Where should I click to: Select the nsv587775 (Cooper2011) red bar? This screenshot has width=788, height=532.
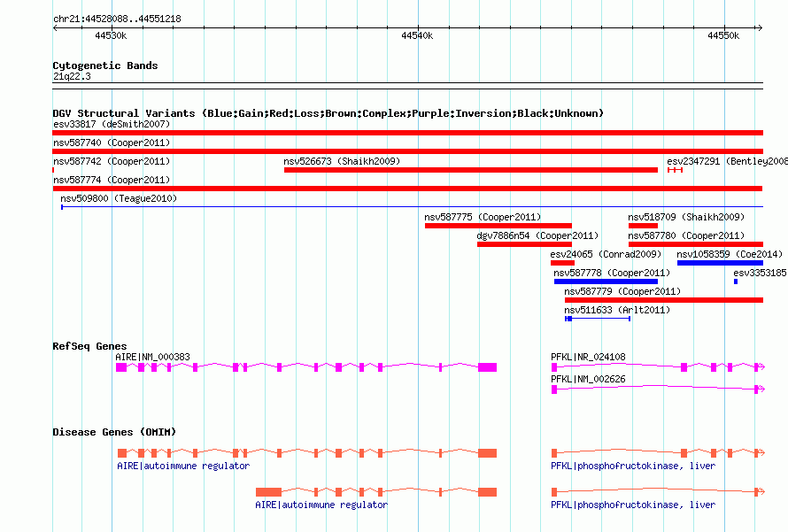point(498,226)
